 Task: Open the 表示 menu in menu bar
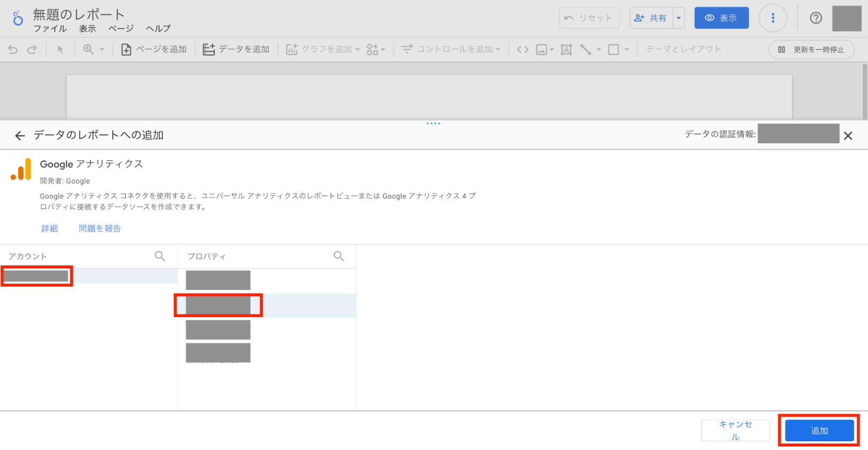tap(87, 29)
